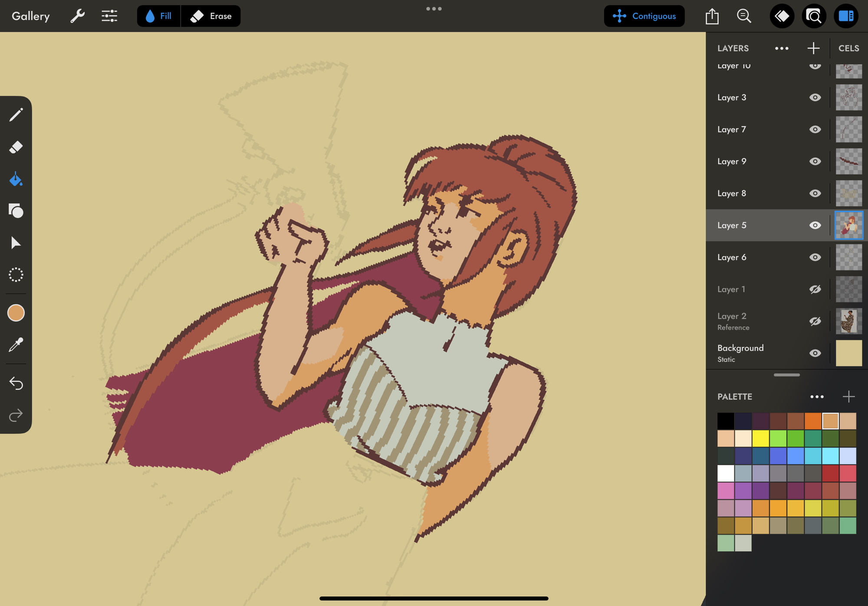Hide Layer 5 with eye icon

815,225
